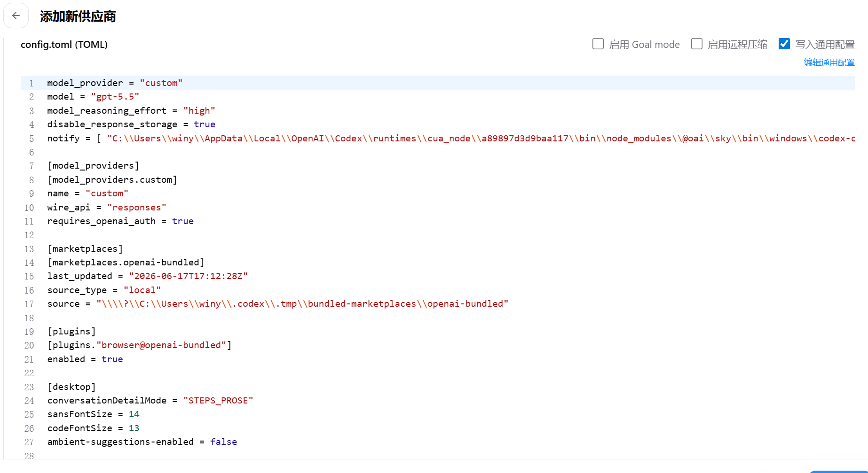
Task: Uncheck the 写入通用配置 checkbox
Action: point(784,44)
